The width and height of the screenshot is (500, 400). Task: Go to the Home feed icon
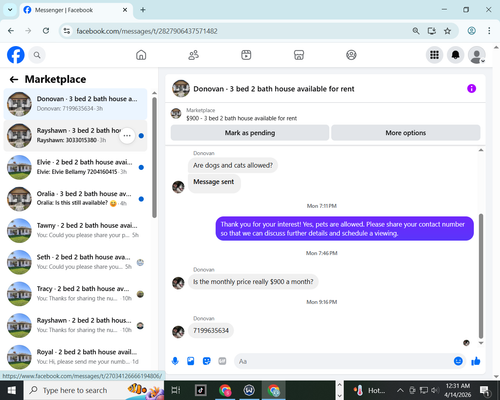click(x=141, y=55)
